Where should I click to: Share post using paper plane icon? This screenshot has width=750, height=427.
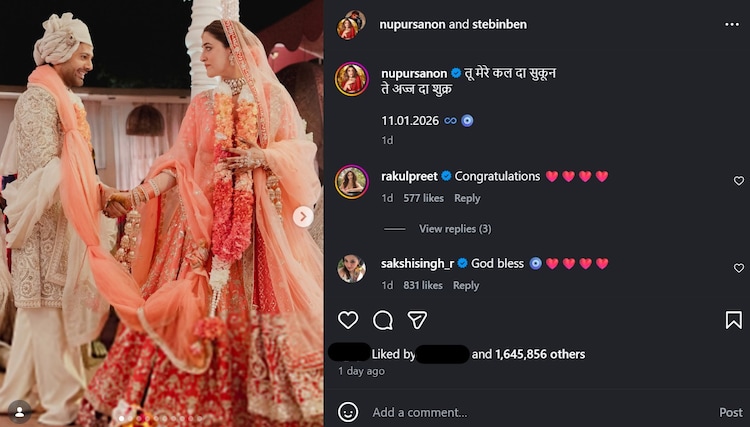pyautogui.click(x=418, y=320)
